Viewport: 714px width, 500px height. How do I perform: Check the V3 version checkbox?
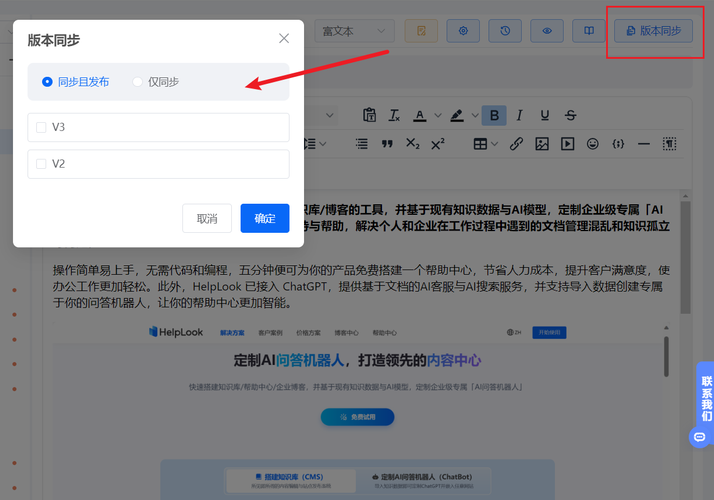(41, 128)
